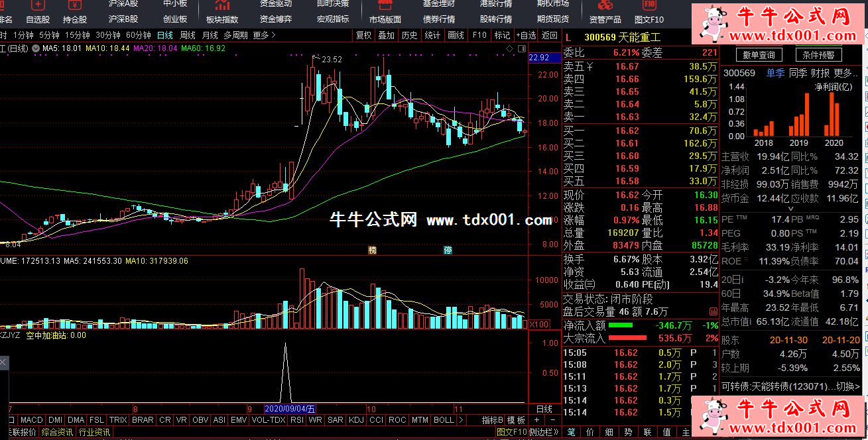868x440 pixels.
Task: Click the 叠加 overlay button
Action: 387,35
